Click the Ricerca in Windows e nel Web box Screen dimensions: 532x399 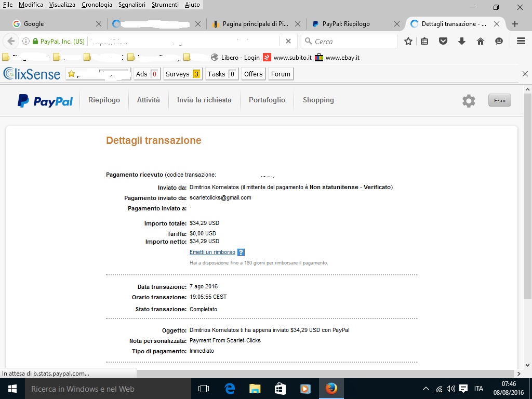click(x=108, y=389)
